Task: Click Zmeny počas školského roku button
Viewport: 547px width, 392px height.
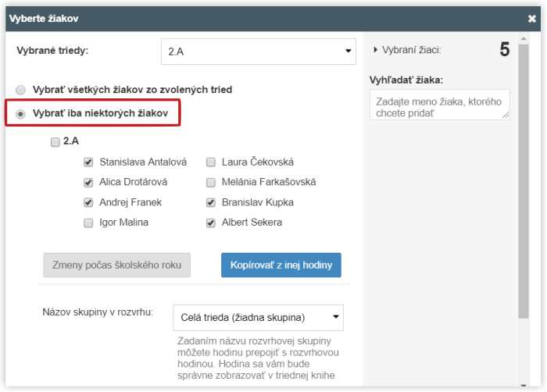Action: pyautogui.click(x=116, y=265)
